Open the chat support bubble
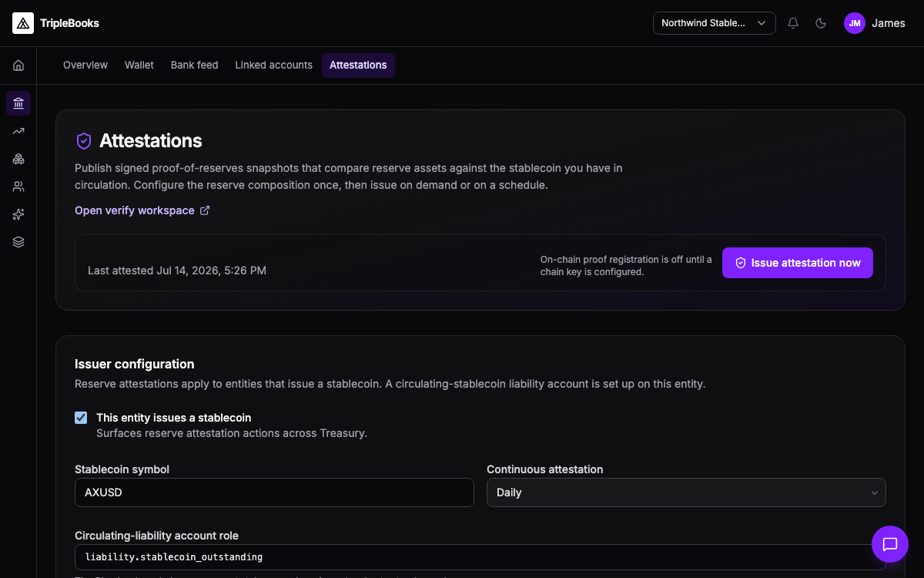 (890, 544)
